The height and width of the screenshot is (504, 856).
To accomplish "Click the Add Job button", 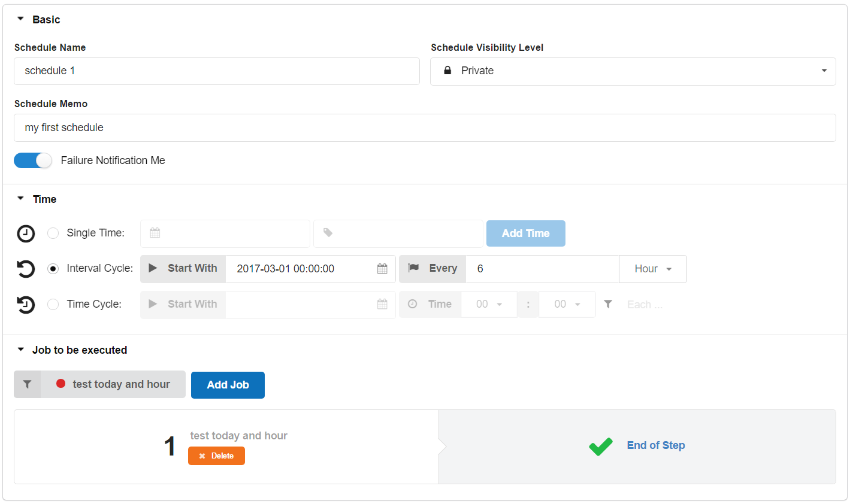I will [x=228, y=385].
